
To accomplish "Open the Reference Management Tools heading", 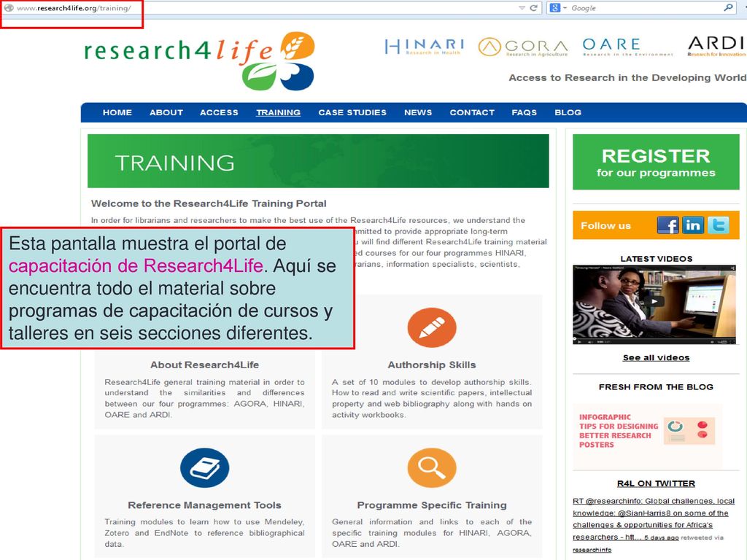I will 204,505.
